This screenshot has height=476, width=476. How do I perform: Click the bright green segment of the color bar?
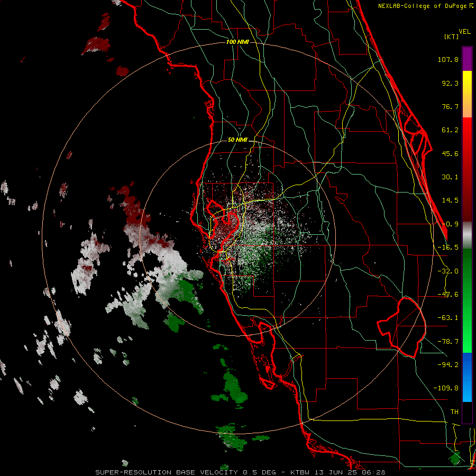[467, 300]
